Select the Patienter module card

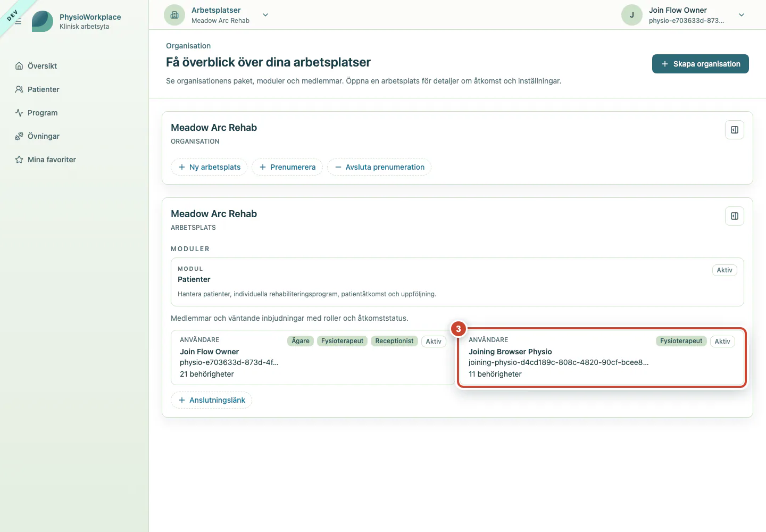457,282
